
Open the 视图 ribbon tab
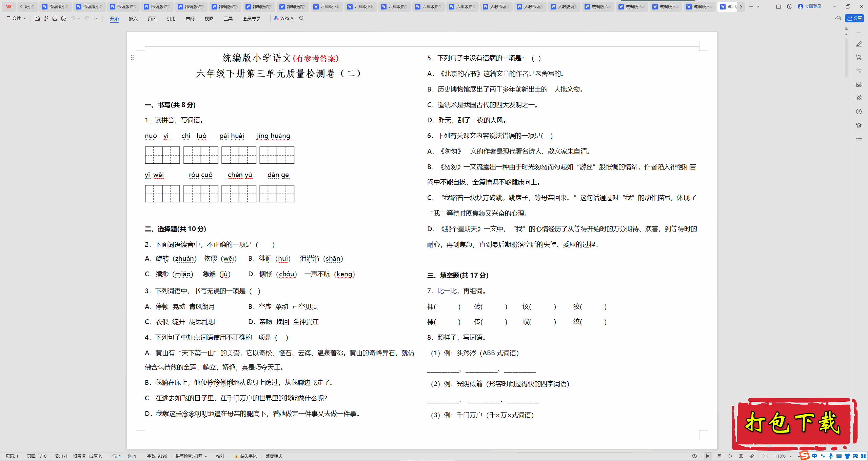pyautogui.click(x=209, y=19)
